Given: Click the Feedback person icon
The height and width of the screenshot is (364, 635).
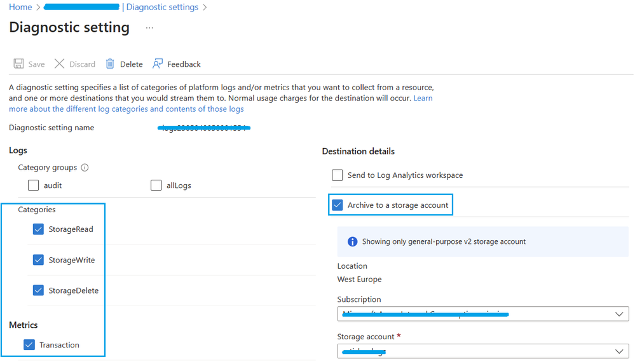Looking at the screenshot, I should pos(158,64).
